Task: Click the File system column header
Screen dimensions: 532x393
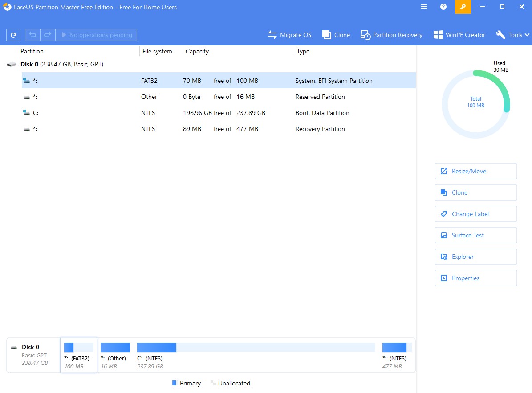Action: tap(157, 51)
